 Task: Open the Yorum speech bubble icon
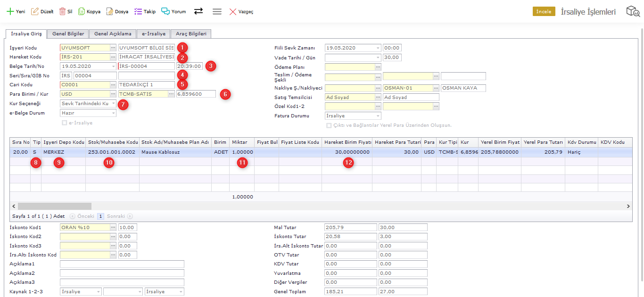[165, 11]
